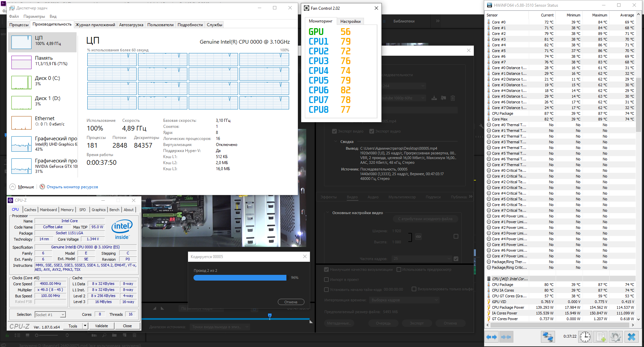
Task: Switch to the Настройки tab in Fan Control
Action: pos(350,21)
